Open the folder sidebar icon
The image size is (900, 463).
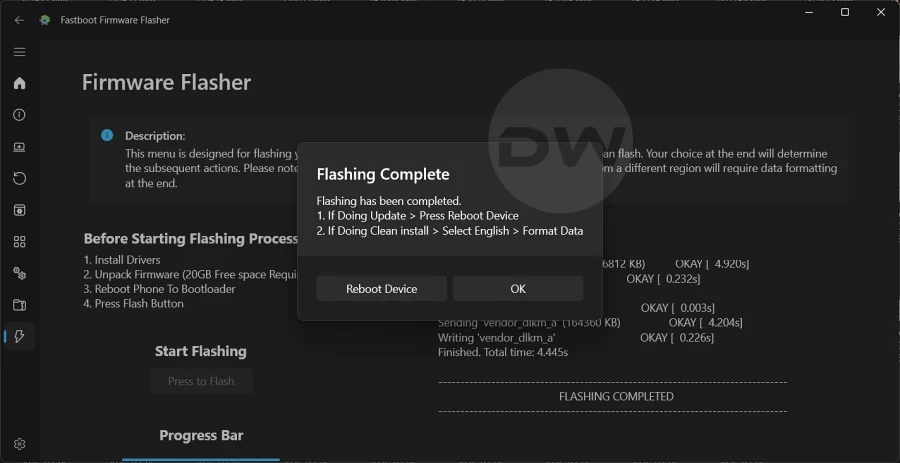[x=20, y=305]
